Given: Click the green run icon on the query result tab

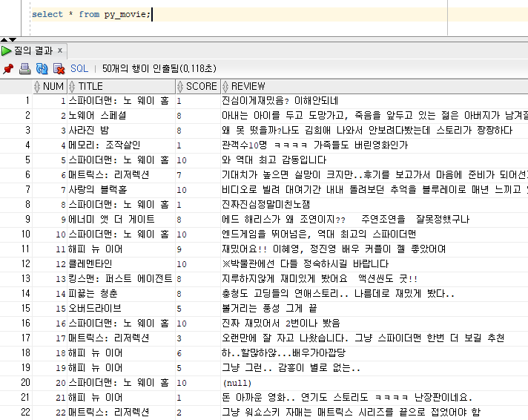Looking at the screenshot, I should [x=6, y=51].
